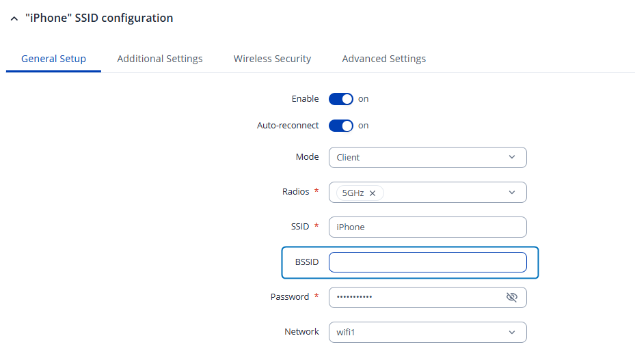This screenshot has width=635, height=364.
Task: Click the Auto-reconnect label text
Action: tap(288, 126)
